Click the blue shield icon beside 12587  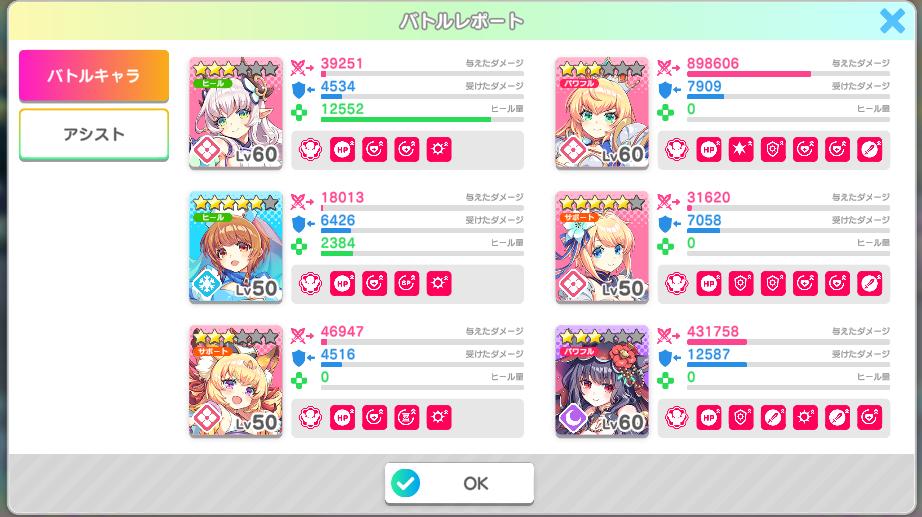tap(666, 358)
